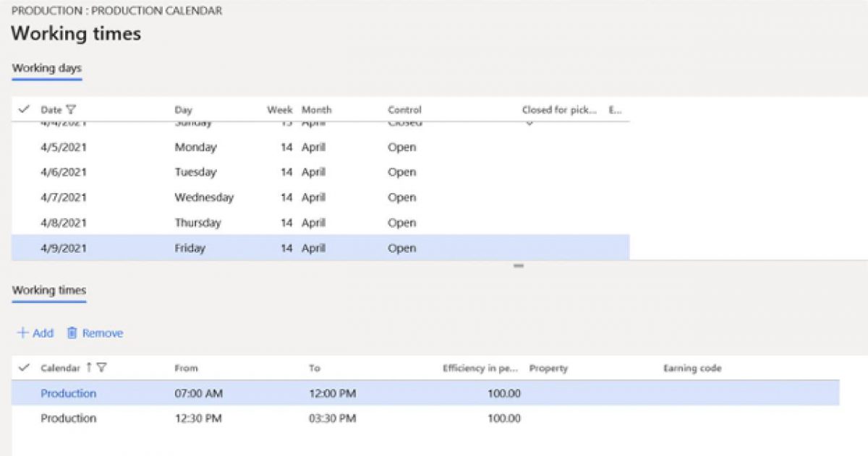Click the Add icon above working times

click(23, 333)
